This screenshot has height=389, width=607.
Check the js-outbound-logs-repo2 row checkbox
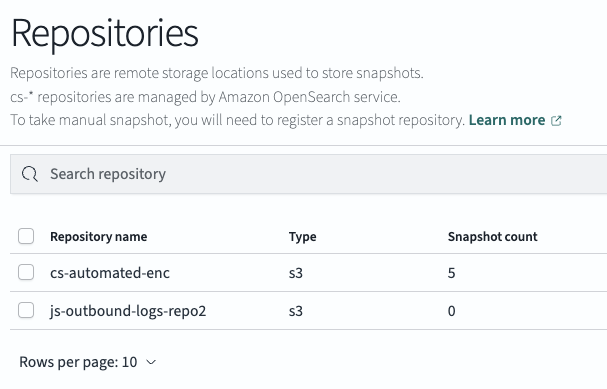tap(26, 310)
